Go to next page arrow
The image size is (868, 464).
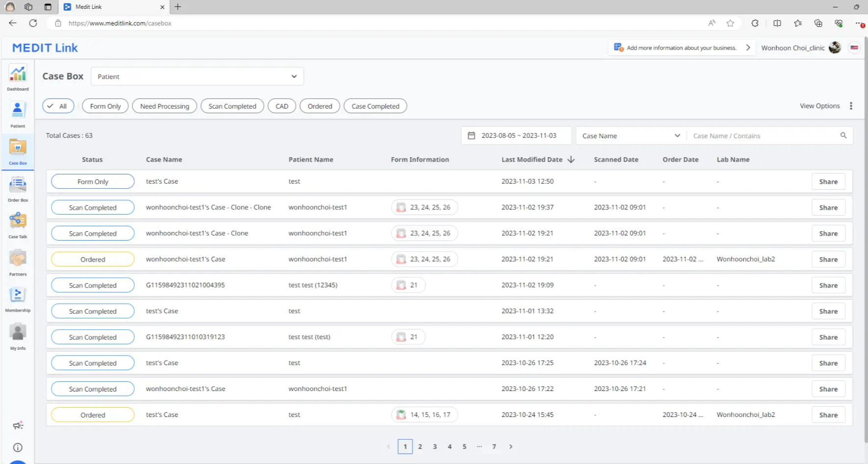[511, 446]
